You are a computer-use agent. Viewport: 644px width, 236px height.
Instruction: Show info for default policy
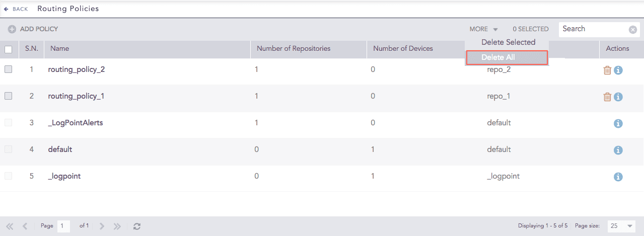[618, 150]
